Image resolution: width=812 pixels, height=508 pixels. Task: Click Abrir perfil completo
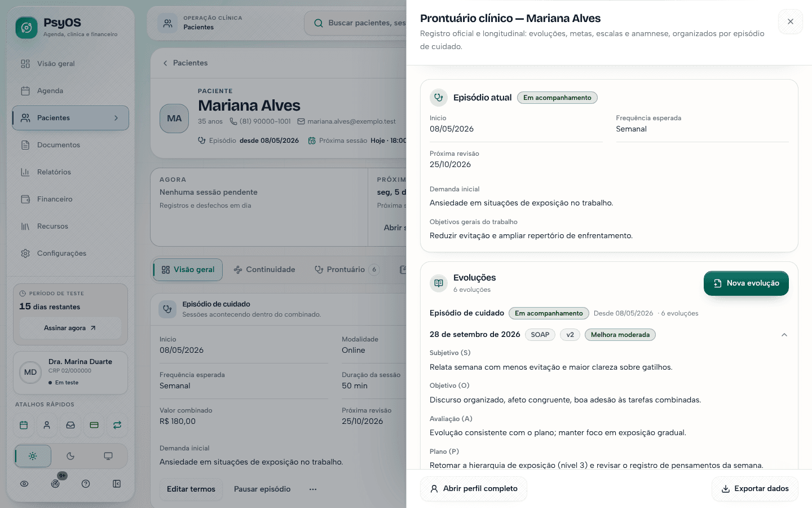[x=474, y=489]
